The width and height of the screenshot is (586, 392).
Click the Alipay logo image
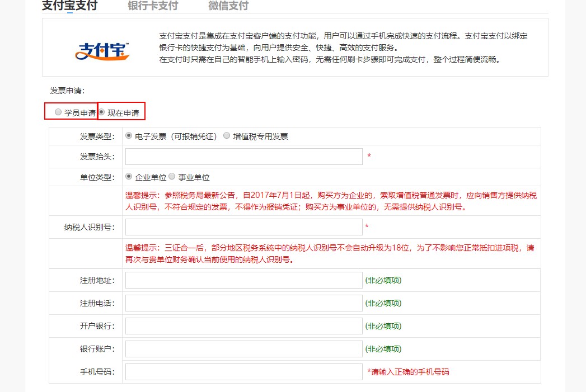click(102, 51)
